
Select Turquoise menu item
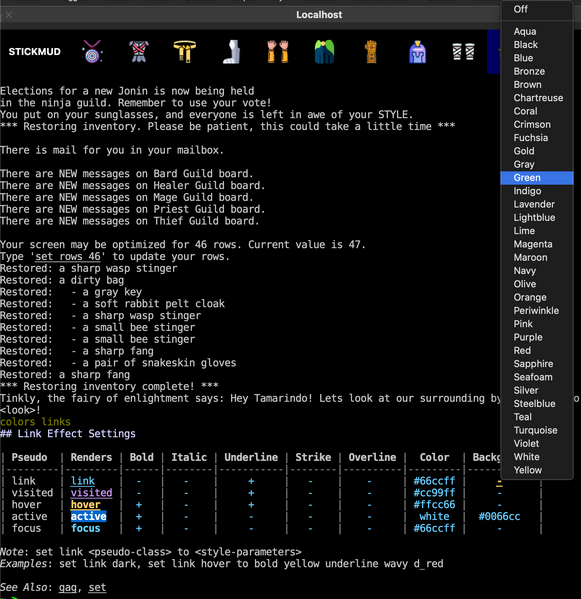pos(537,430)
